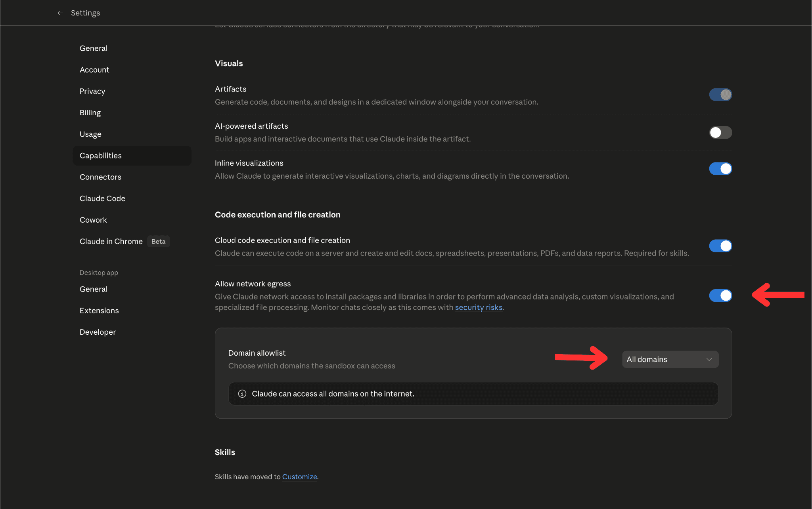Toggle the Artifacts switch
The width and height of the screenshot is (812, 509).
click(x=720, y=95)
